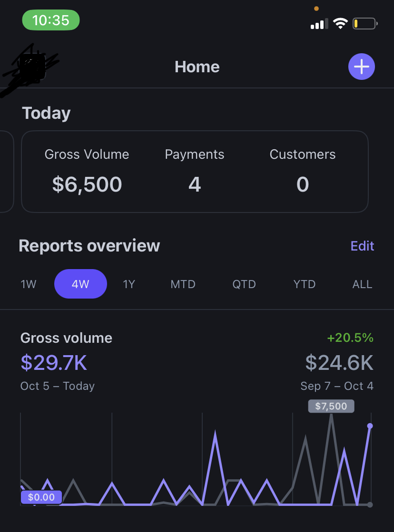394x532 pixels.
Task: Tap Edit next to Reports overview
Action: click(x=362, y=246)
